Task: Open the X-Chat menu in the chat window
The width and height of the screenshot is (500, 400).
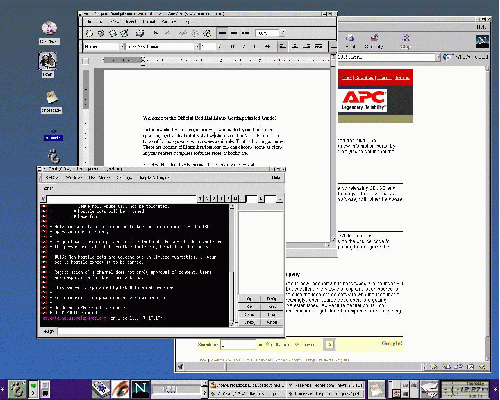Action: click(52, 178)
